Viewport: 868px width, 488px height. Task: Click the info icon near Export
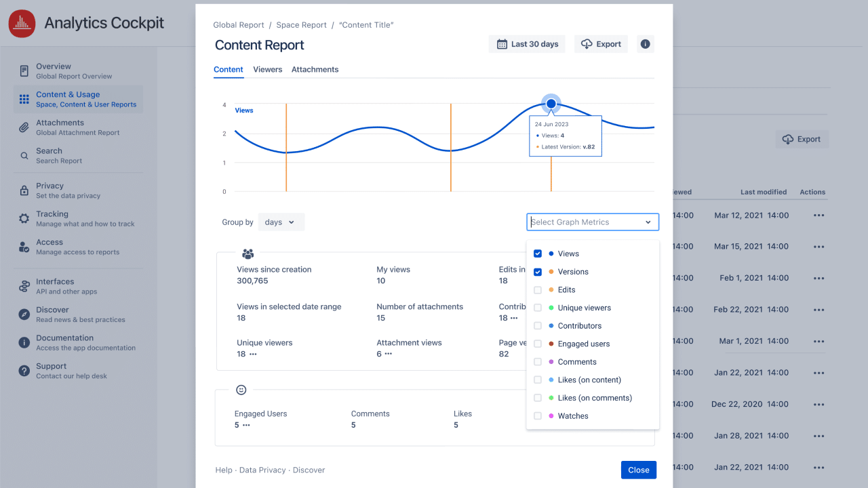click(644, 43)
